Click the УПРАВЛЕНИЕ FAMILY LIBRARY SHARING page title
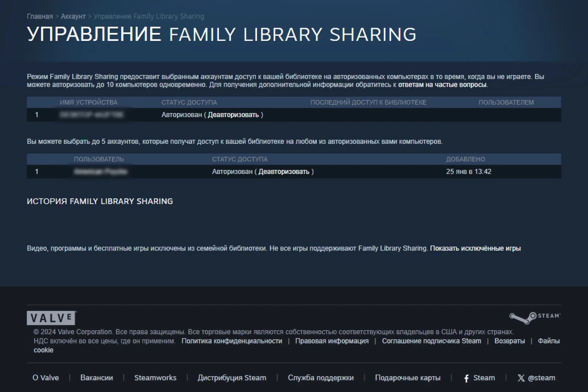 pos(221,34)
